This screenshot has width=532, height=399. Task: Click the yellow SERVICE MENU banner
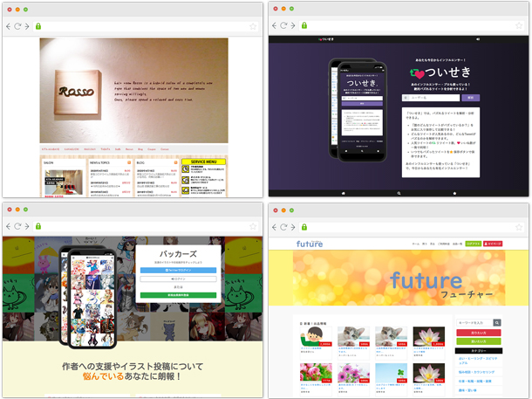[x=203, y=162]
